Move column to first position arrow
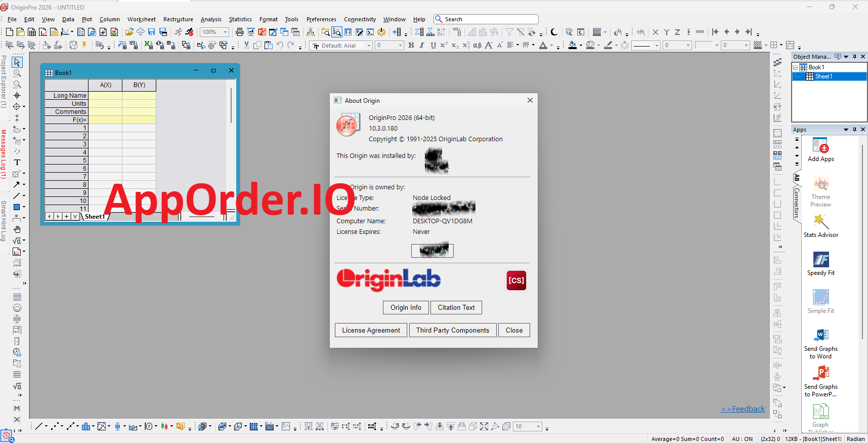 pos(715,32)
